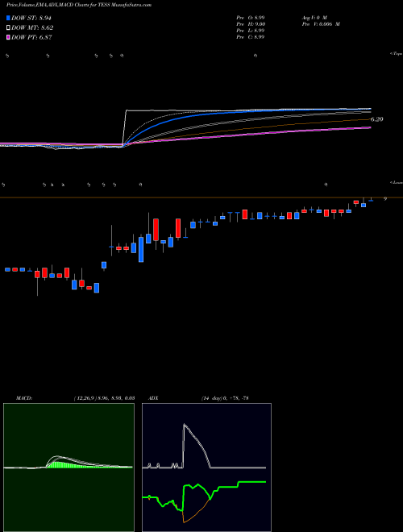Select the 'DOW ST: 8.94' legend text
403x532 pixels.
[31, 18]
